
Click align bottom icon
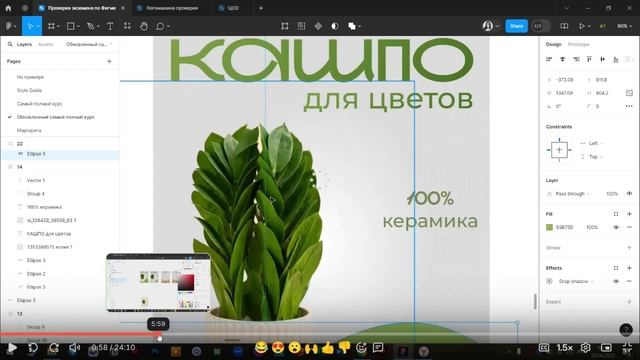[x=616, y=59]
